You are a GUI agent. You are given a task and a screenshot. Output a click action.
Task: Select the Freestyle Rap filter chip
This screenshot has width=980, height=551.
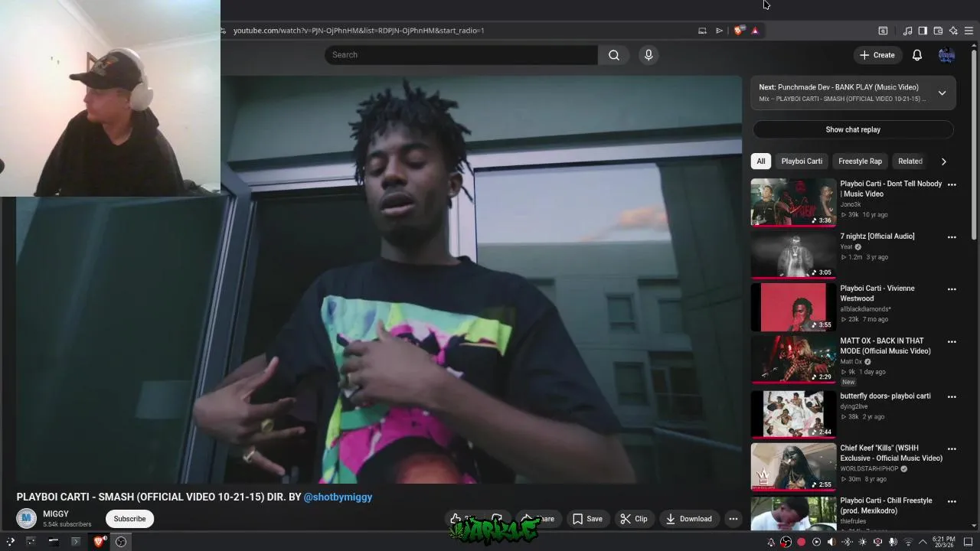[860, 161]
